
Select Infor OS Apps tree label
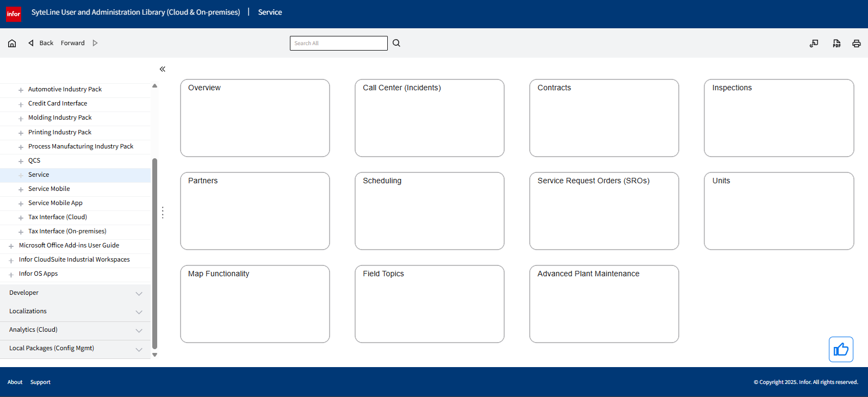pyautogui.click(x=38, y=274)
